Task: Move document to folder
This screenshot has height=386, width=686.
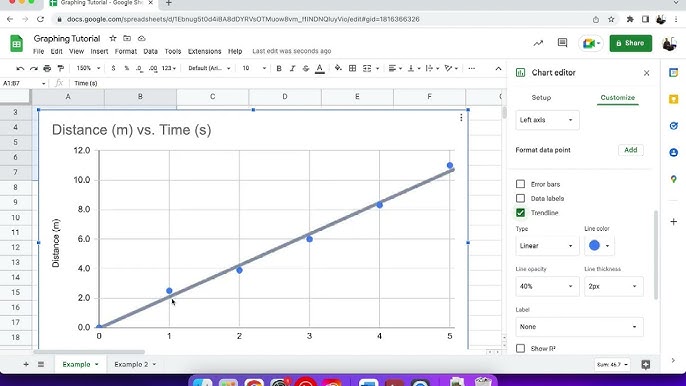Action: click(x=127, y=39)
